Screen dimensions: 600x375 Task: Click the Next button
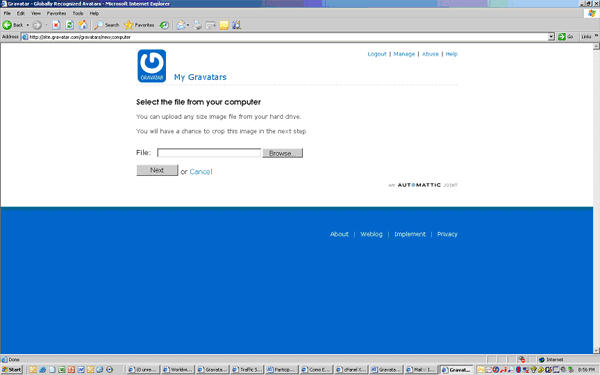tap(157, 170)
